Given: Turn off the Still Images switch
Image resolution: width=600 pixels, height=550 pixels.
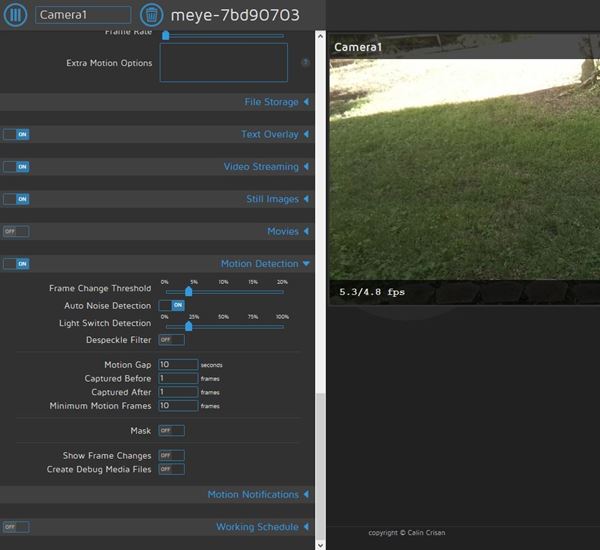Looking at the screenshot, I should (16, 199).
